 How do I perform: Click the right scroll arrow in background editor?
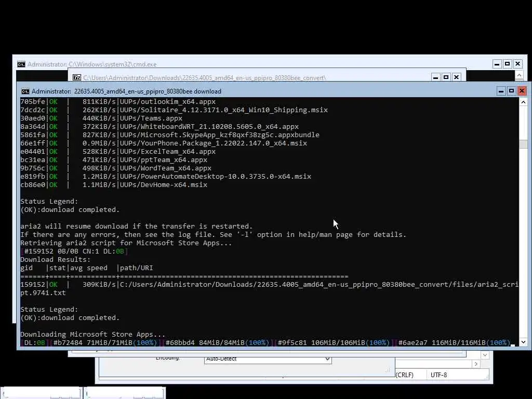pos(476,364)
